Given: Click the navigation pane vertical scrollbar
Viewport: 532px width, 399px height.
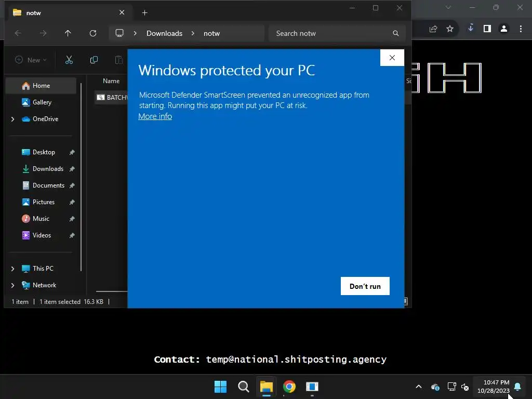Looking at the screenshot, I should [81, 177].
